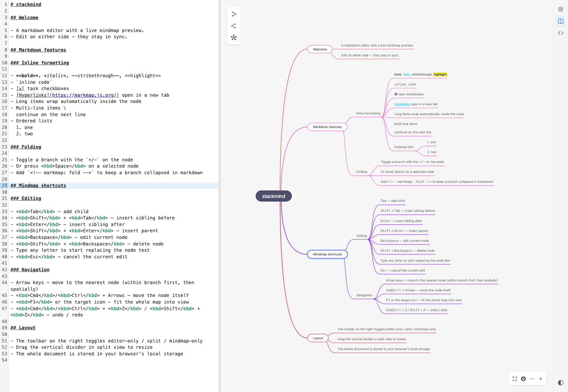Click 'The toolbar on the right toggles' mindmap node
568x392 pixels.
[x=386, y=329]
